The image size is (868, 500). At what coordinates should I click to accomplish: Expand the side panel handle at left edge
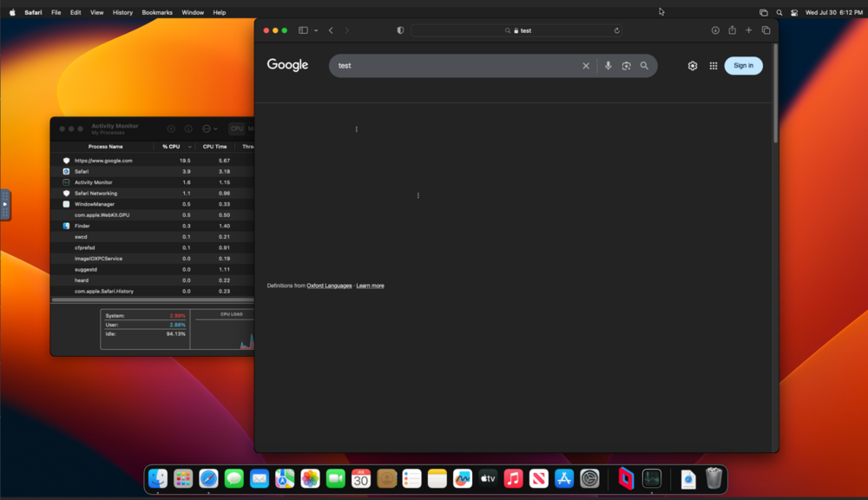tap(5, 204)
